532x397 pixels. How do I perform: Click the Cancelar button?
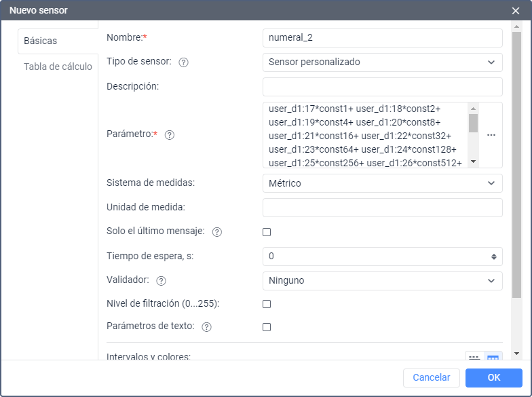pyautogui.click(x=432, y=378)
